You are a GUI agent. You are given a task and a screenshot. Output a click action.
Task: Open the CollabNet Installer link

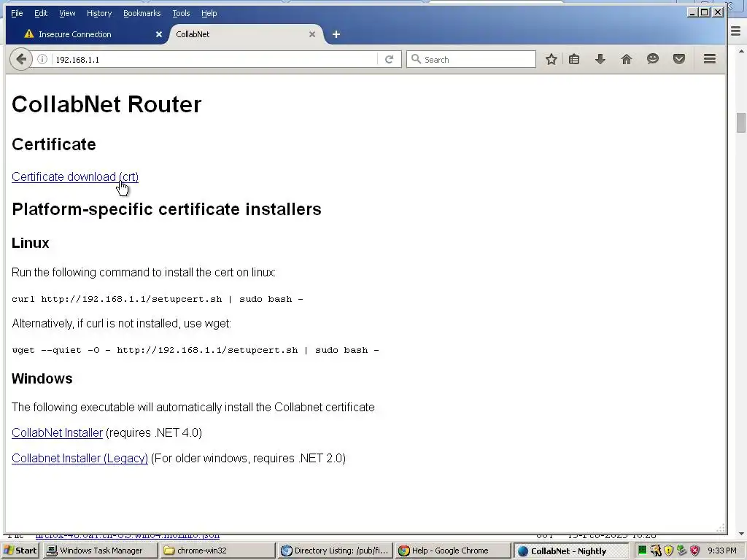click(57, 432)
